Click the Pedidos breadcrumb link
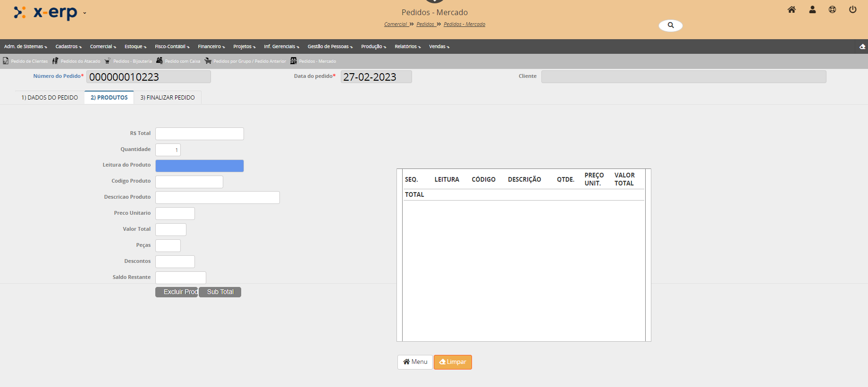 [425, 25]
